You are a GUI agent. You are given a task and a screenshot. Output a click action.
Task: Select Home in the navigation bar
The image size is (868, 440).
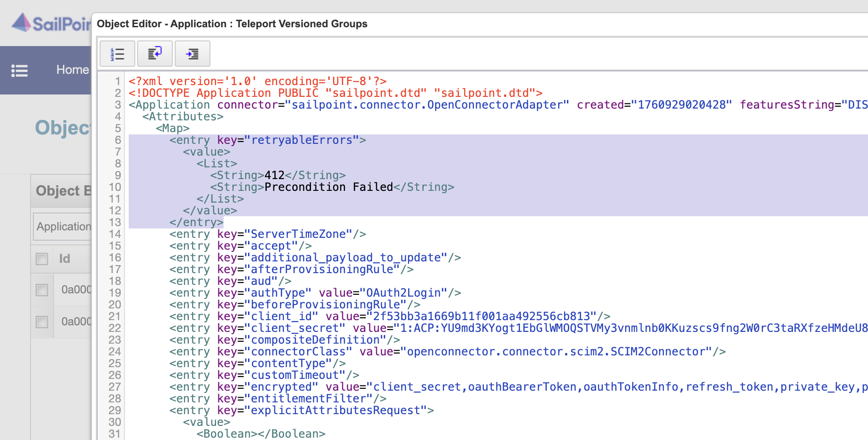coord(72,70)
